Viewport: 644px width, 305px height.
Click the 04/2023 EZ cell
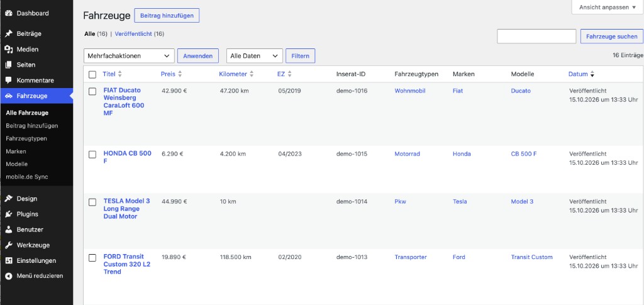[x=289, y=154]
